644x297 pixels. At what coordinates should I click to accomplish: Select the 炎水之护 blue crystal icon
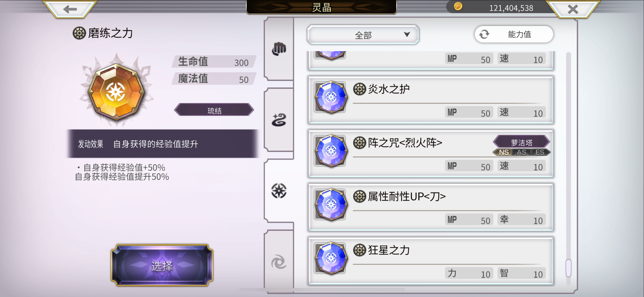331,97
